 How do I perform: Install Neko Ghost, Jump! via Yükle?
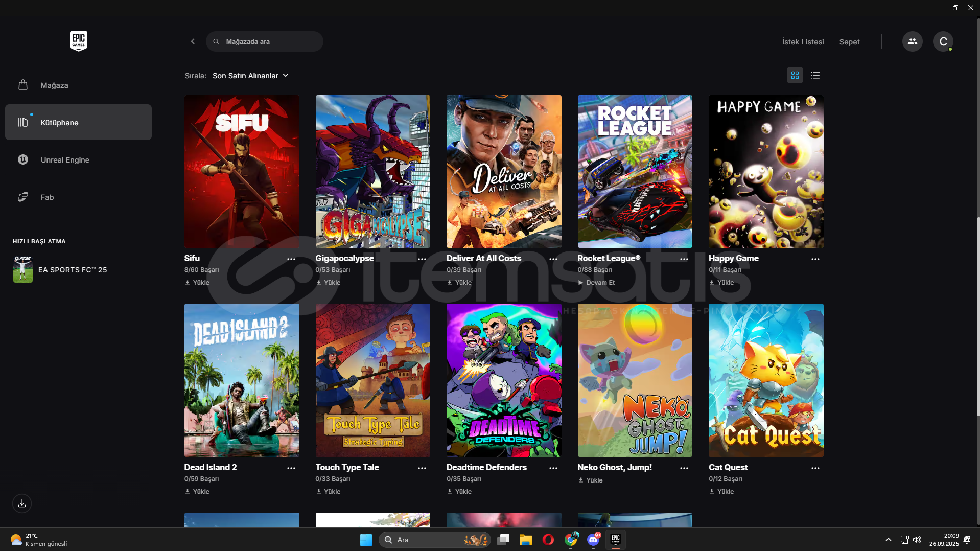(591, 480)
